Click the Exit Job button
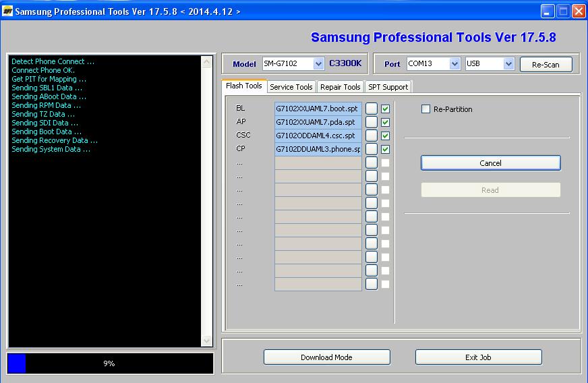The image size is (588, 383). 479,357
